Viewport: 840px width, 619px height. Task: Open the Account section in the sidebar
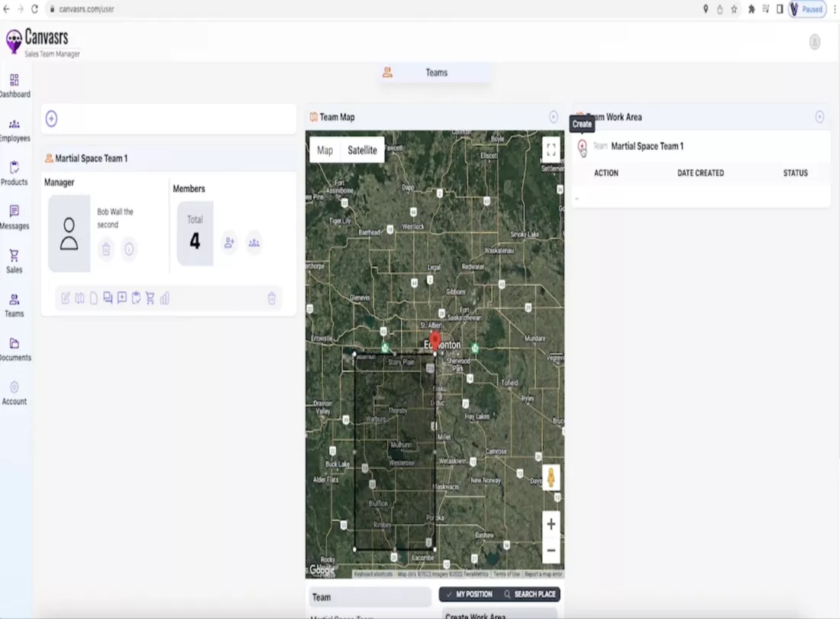pos(15,394)
